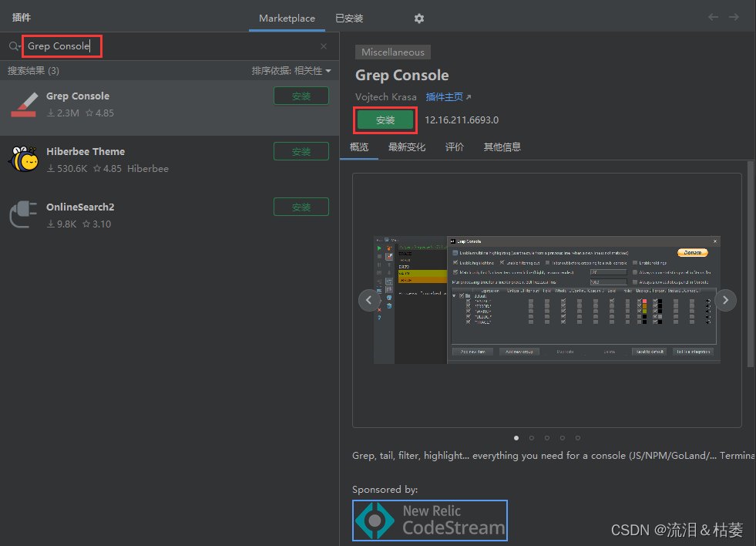Click the green 安装 button in details
Image resolution: width=756 pixels, height=546 pixels.
(385, 120)
